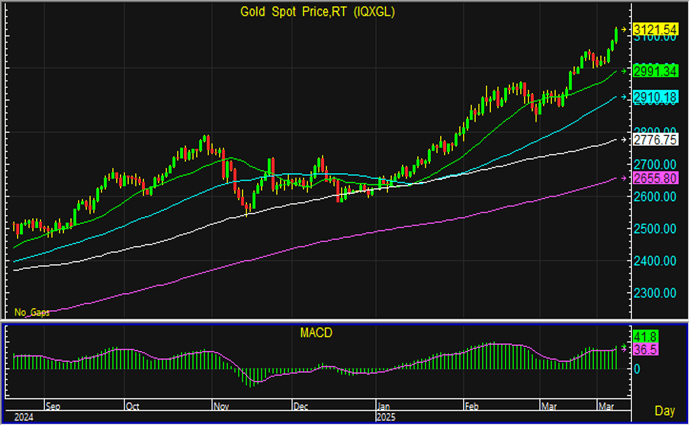The height and width of the screenshot is (426, 690).
Task: Click the cyan arrow marker beside 2910.18
Action: tap(625, 97)
